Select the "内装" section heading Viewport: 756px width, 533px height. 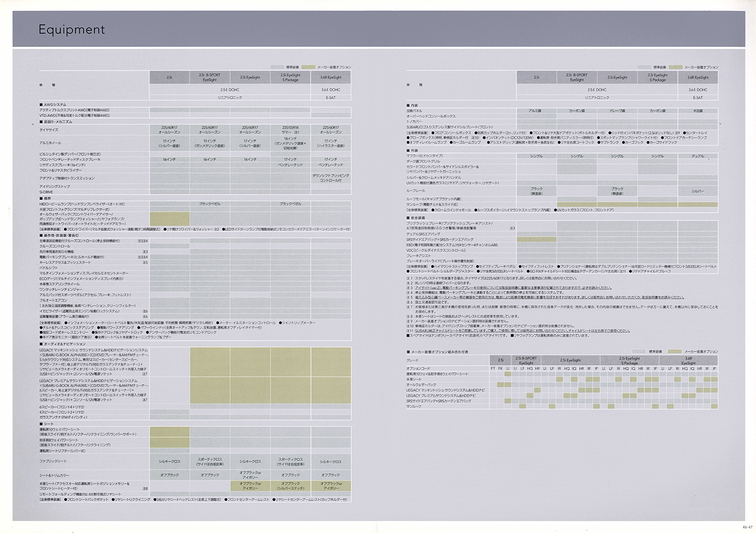click(412, 105)
